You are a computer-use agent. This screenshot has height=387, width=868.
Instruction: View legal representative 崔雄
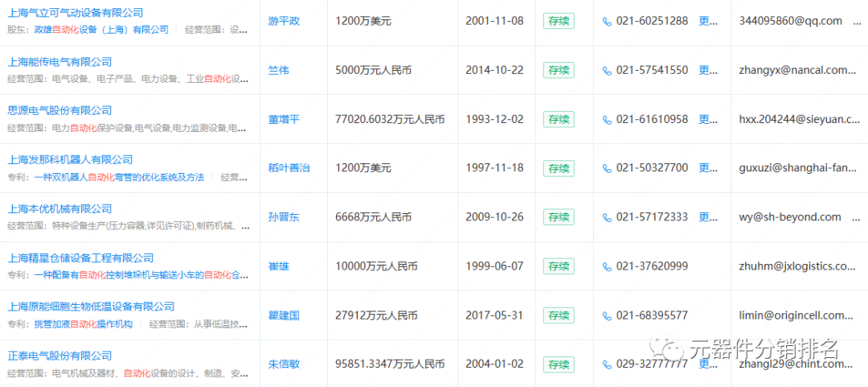[278, 266]
